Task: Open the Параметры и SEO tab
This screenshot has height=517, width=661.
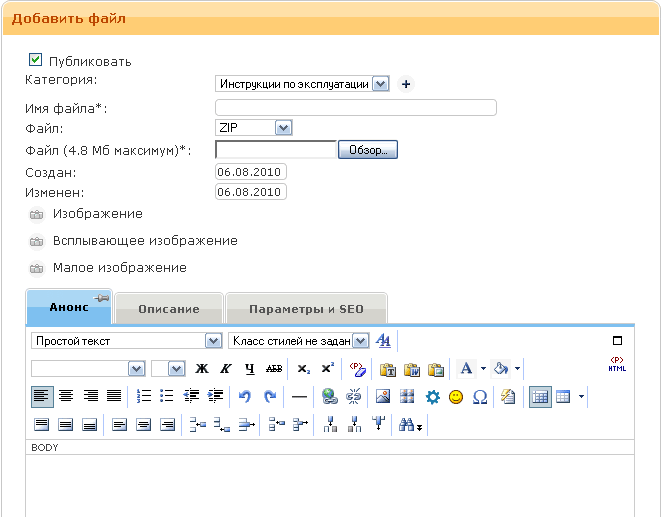Action: (x=306, y=309)
